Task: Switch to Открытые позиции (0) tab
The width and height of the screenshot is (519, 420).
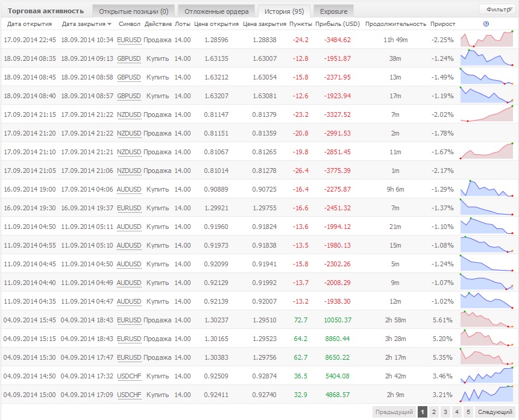Action: point(133,11)
